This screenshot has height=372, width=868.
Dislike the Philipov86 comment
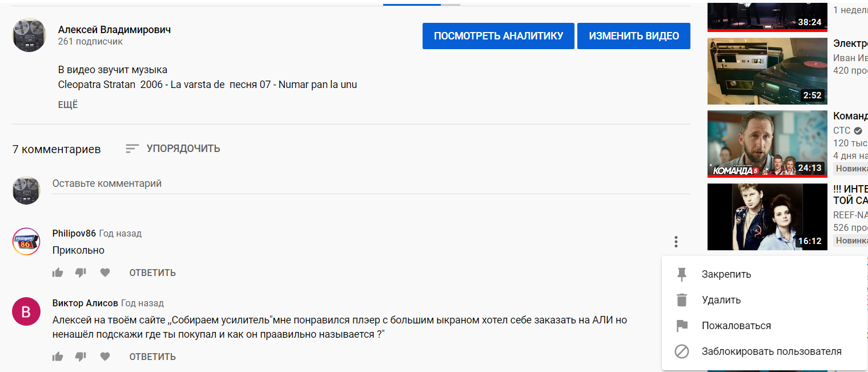click(81, 273)
